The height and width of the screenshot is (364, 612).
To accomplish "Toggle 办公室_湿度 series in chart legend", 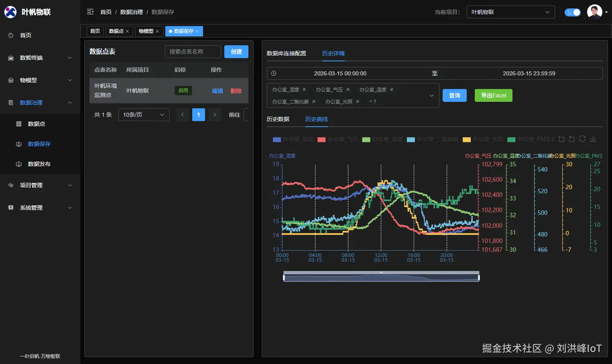I will [293, 140].
